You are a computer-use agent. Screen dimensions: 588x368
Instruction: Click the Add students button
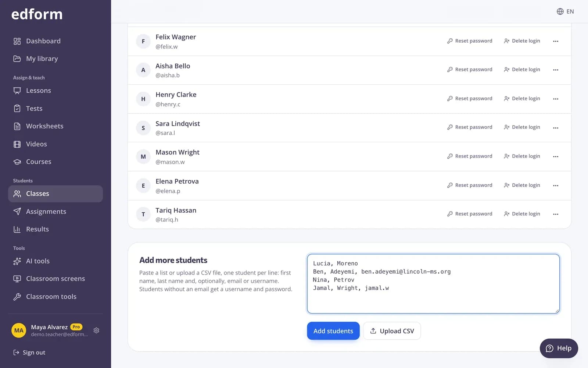pos(333,331)
